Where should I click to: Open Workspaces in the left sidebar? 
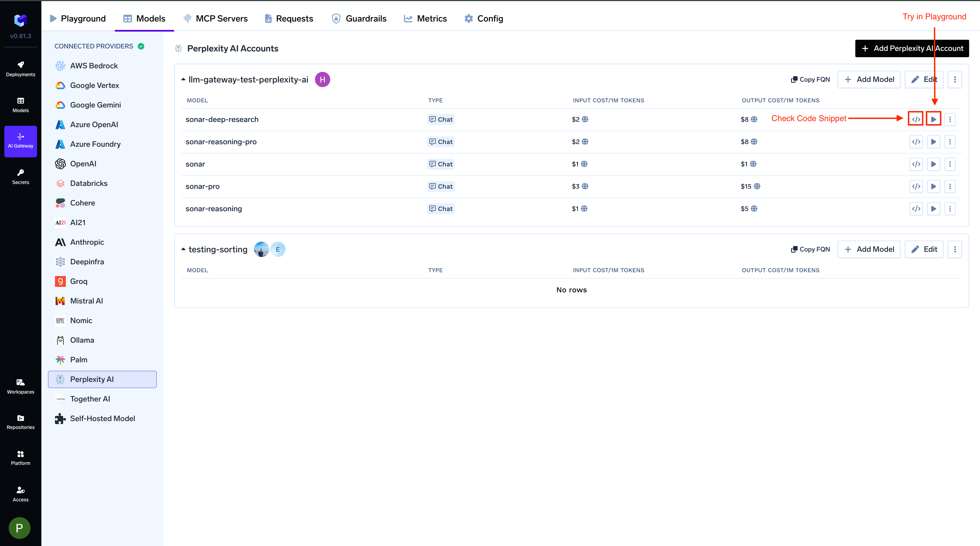(x=20, y=386)
